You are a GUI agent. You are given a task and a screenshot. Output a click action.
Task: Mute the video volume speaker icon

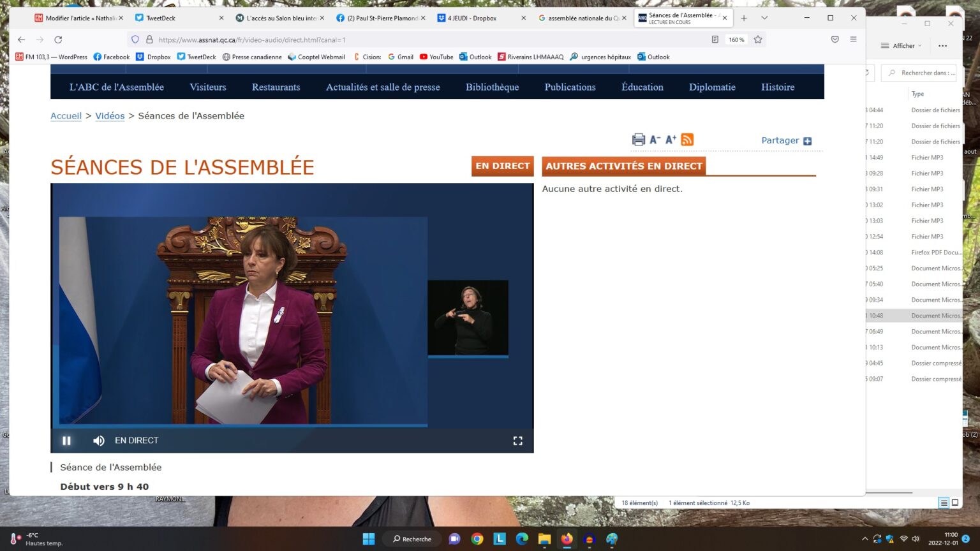pyautogui.click(x=99, y=441)
